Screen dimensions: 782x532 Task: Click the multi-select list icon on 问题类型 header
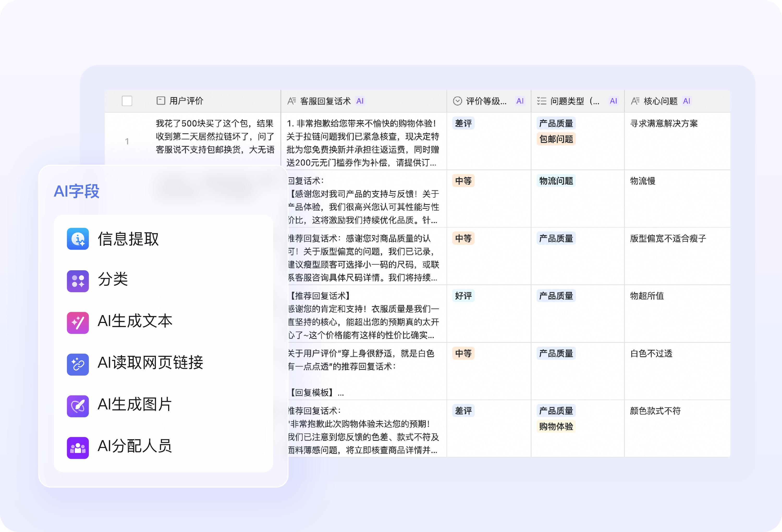pos(542,101)
